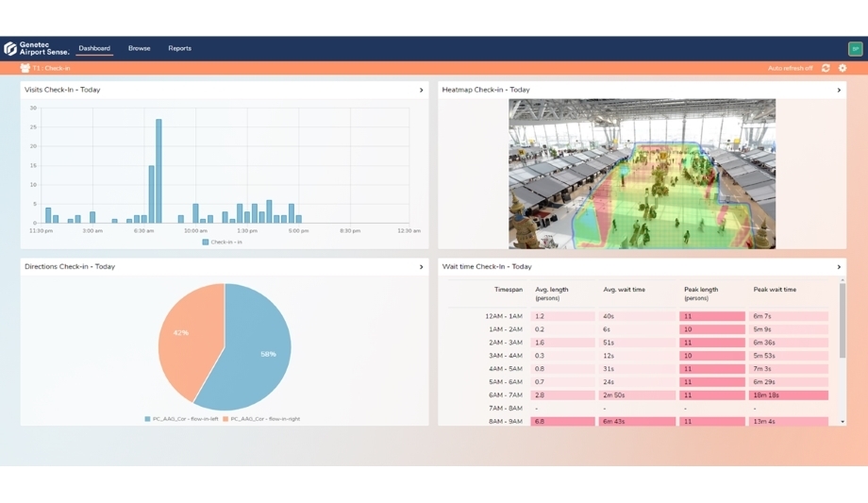Click the people icon beside T1 Check-in
Screen dimensions: 868x503
[25, 68]
